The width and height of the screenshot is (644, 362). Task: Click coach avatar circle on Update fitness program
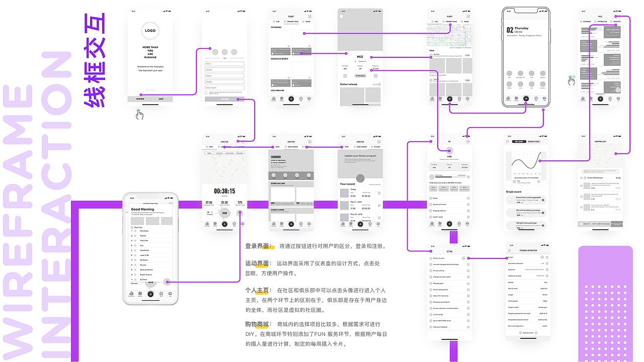point(360,177)
